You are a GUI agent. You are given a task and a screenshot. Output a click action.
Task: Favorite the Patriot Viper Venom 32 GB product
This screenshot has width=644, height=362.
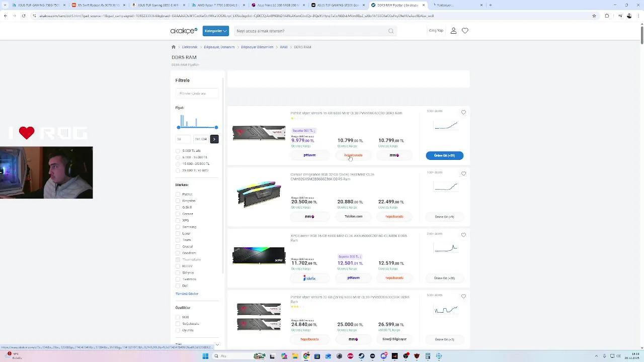[463, 297]
